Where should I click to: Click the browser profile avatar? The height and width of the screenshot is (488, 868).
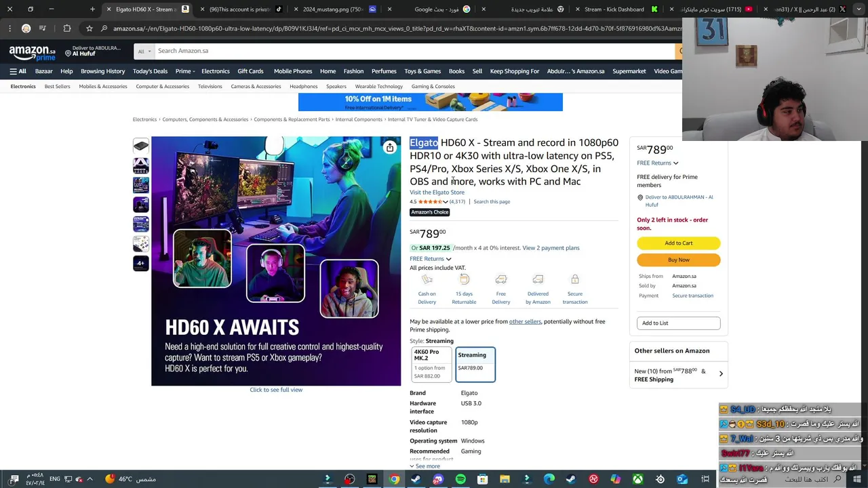point(26,28)
